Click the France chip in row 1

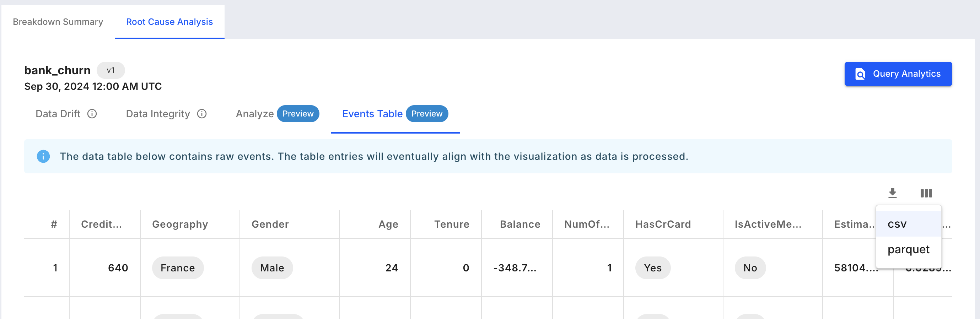click(x=178, y=268)
